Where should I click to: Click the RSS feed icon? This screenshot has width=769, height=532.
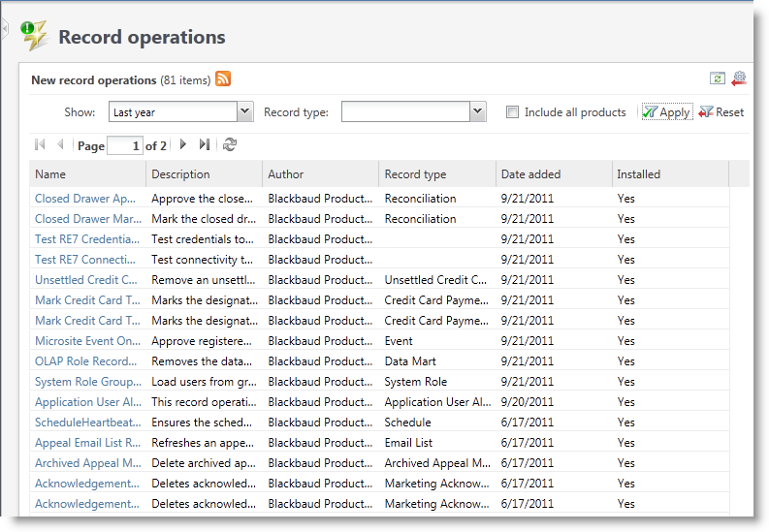coord(223,79)
